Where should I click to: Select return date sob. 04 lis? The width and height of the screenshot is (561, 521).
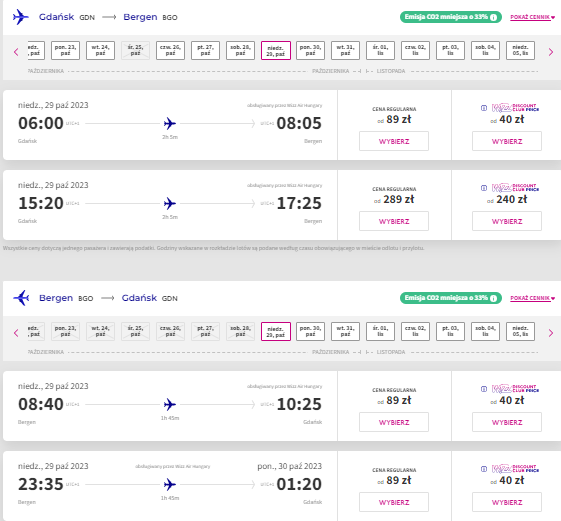coord(485,331)
